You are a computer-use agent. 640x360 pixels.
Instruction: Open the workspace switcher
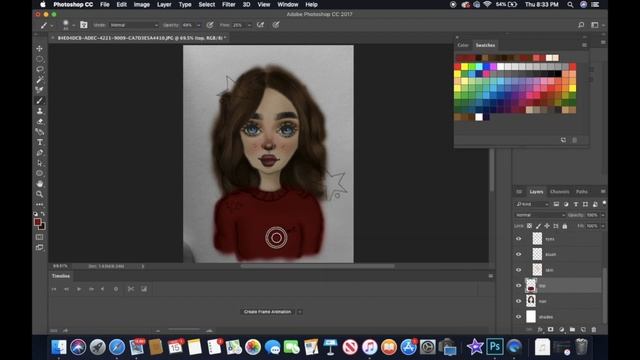coord(596,25)
